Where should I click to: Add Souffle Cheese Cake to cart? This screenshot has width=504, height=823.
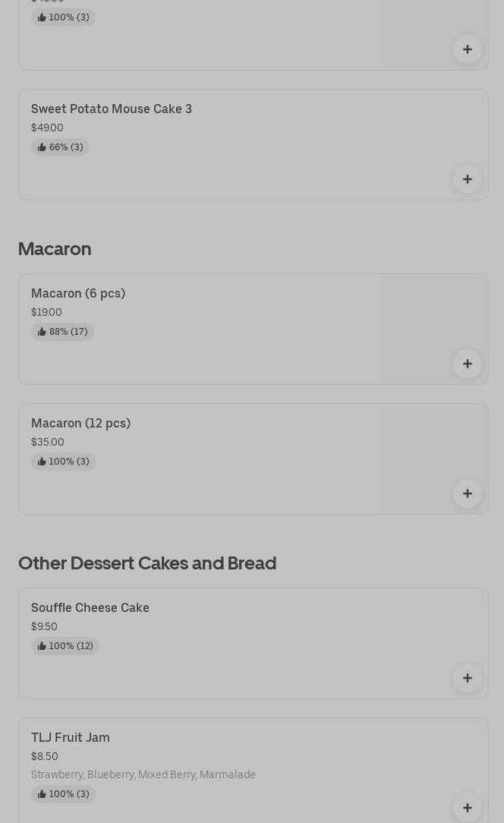[x=467, y=678]
